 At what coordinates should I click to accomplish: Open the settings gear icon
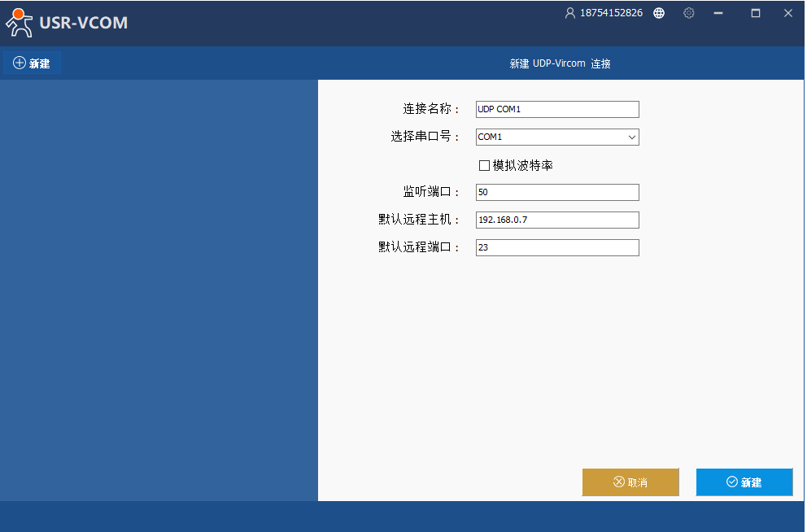point(689,13)
